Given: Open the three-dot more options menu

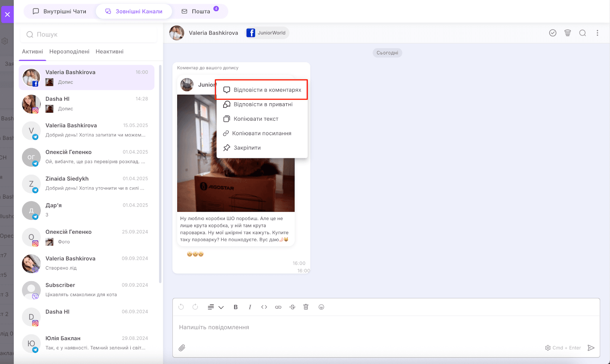Looking at the screenshot, I should pos(597,33).
